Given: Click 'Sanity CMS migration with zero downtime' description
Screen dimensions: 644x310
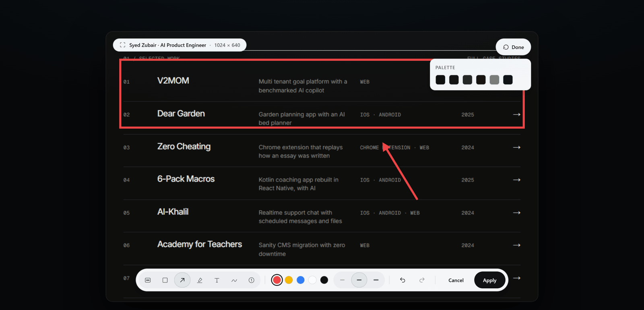Looking at the screenshot, I should pos(302,250).
